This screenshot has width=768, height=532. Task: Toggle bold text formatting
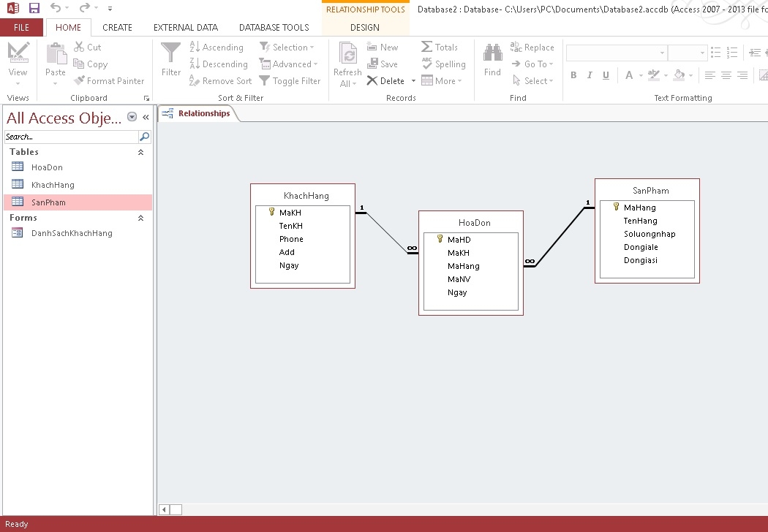(x=573, y=75)
